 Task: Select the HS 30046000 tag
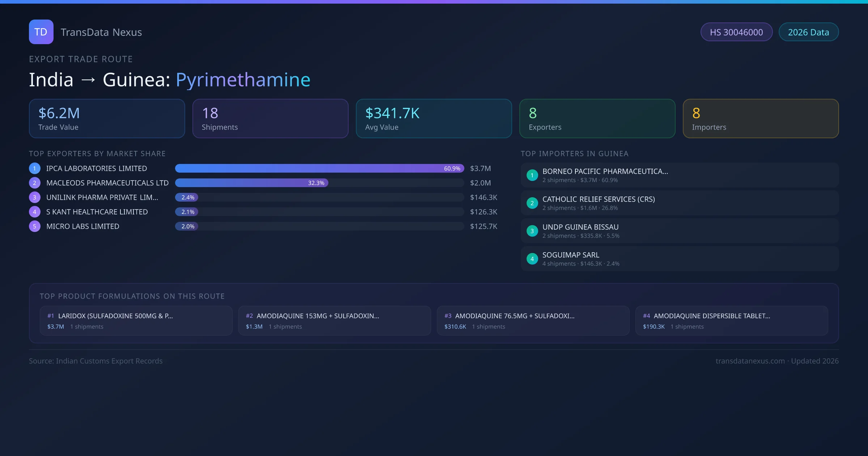[x=736, y=32]
